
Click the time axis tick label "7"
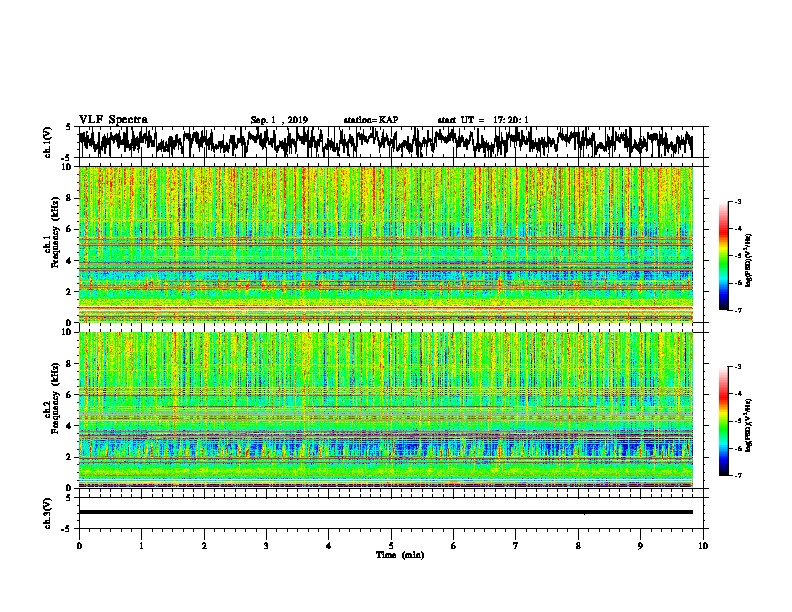516,545
